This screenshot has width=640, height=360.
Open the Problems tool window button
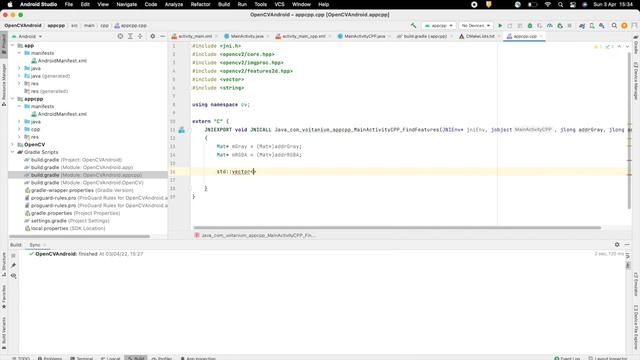[50, 358]
